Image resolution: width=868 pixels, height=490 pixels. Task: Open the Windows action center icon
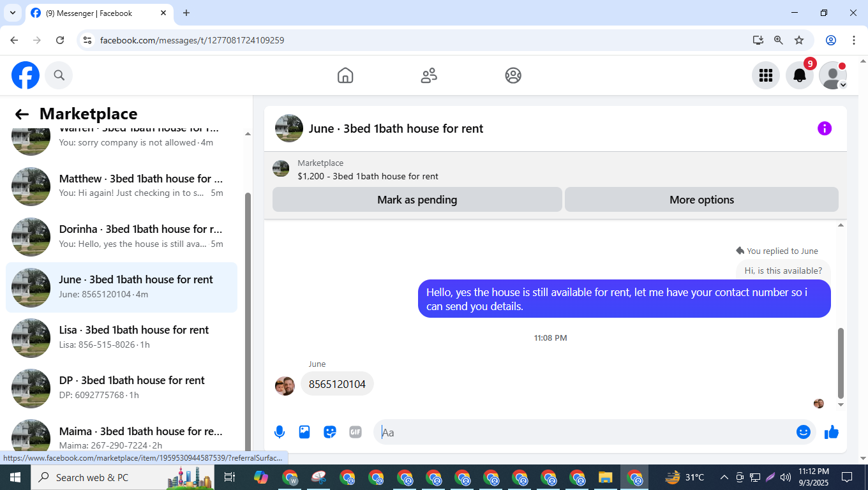tap(847, 477)
